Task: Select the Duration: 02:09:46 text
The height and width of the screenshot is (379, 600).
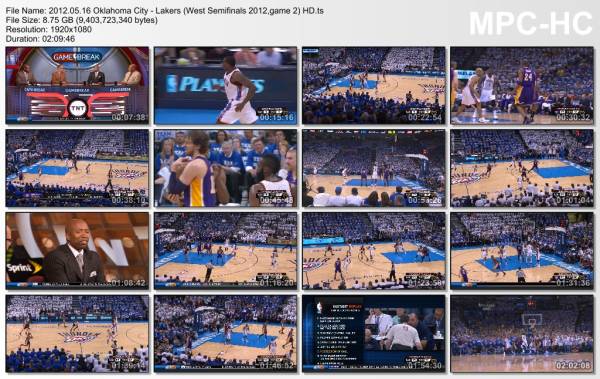Action: click(40, 39)
